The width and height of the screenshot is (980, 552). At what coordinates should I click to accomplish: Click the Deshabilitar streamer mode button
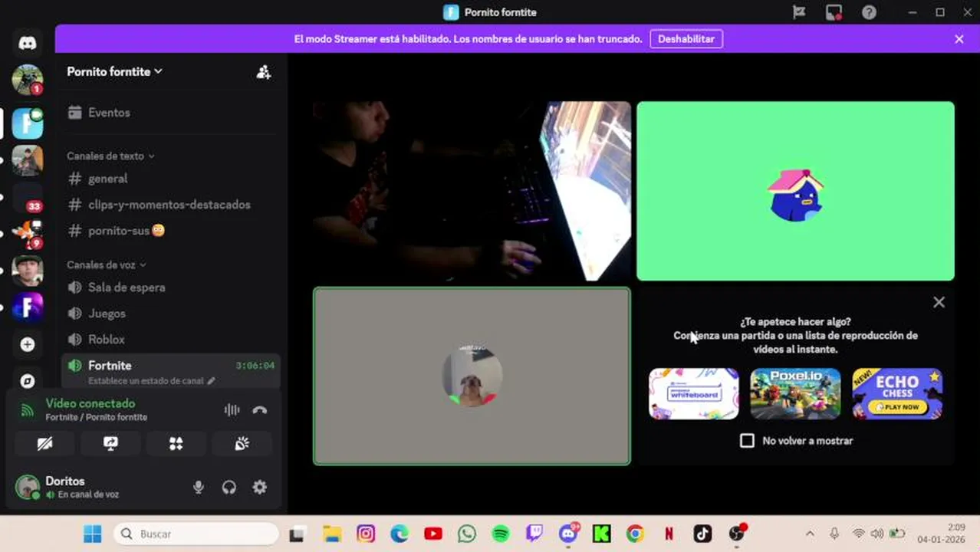pos(686,39)
